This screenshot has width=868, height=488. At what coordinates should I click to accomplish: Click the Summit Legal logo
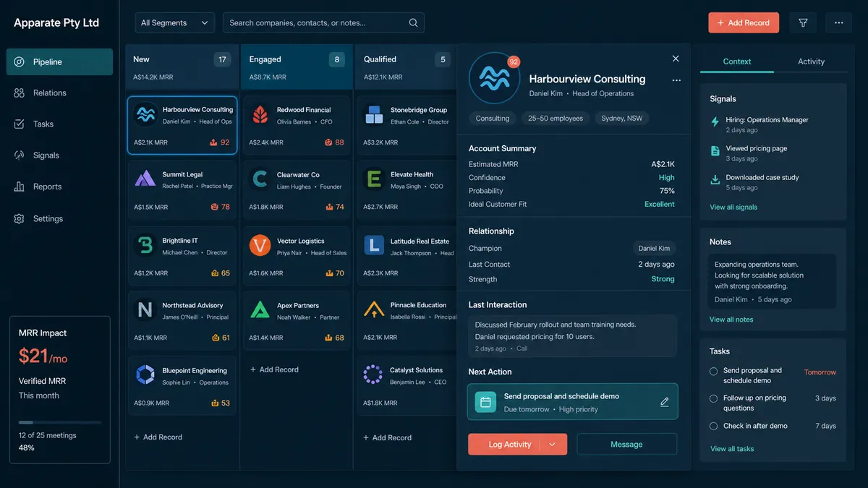(145, 179)
